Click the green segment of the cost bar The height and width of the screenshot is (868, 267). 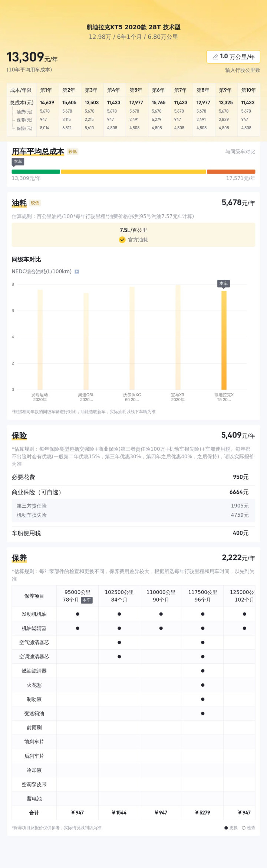tap(36, 172)
